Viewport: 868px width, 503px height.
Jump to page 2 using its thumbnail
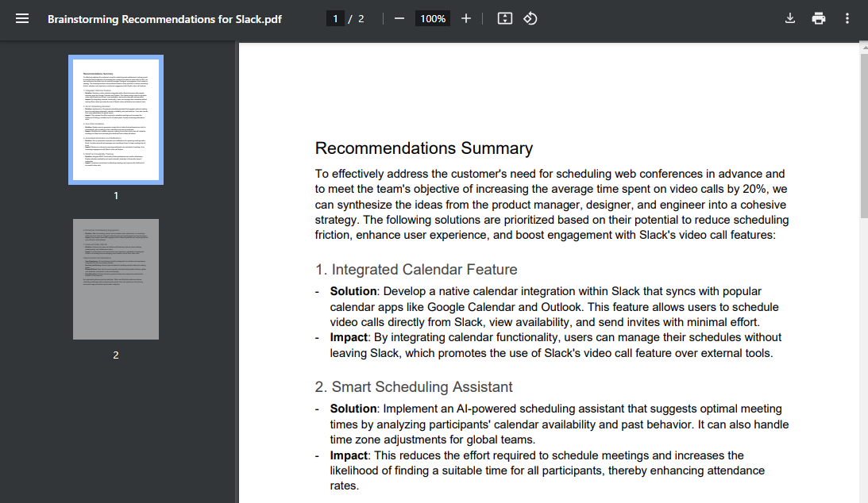click(115, 278)
